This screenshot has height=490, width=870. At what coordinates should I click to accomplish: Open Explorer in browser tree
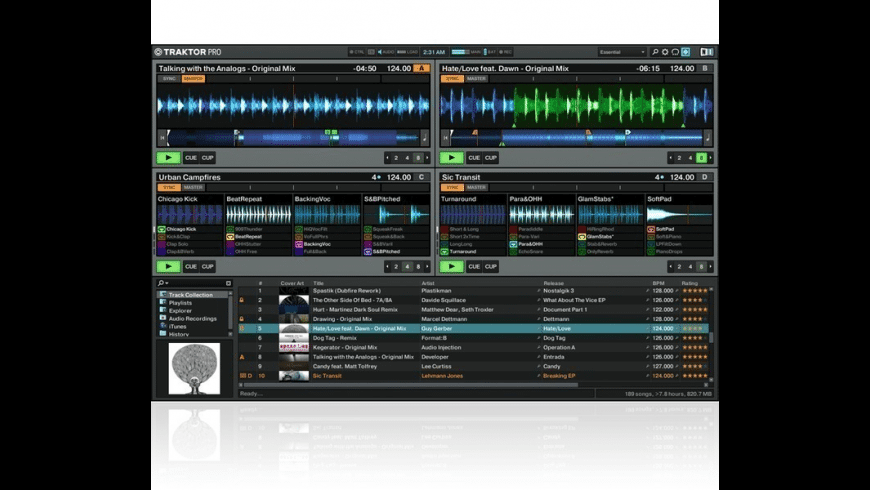tap(180, 311)
